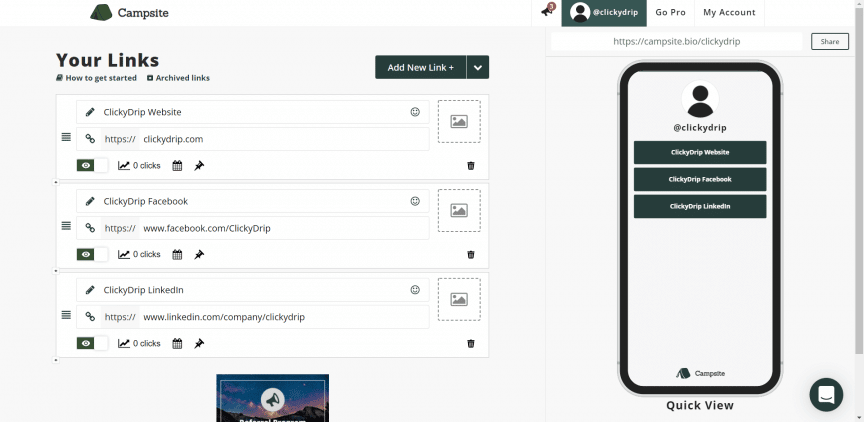Screen dimensions: 864x422
Task: Click the Share button next to profile URL
Action: [x=829, y=42]
